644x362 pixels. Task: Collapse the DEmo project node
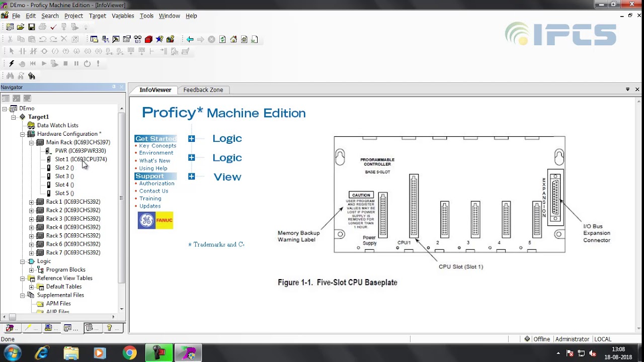point(5,109)
